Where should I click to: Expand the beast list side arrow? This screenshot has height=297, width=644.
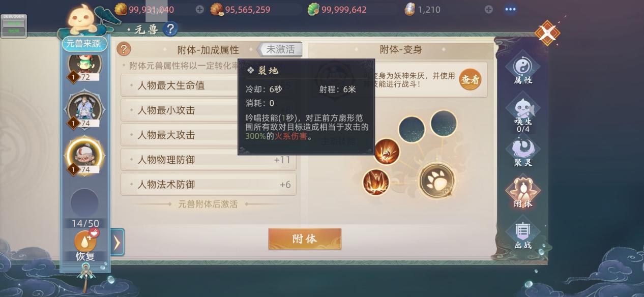[117, 242]
